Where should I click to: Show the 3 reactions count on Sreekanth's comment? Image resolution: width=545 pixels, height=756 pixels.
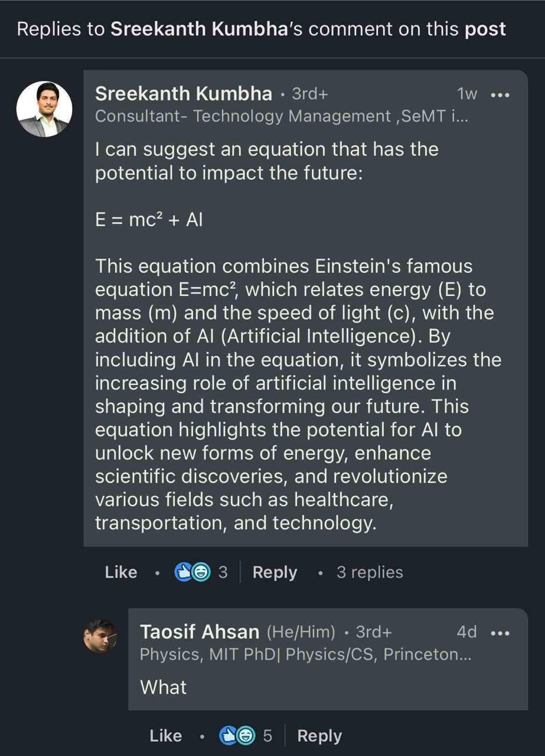coord(223,572)
